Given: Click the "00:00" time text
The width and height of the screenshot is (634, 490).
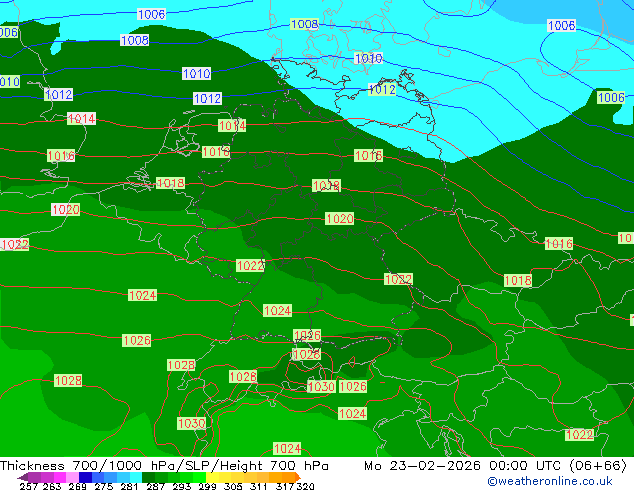Looking at the screenshot, I should pos(508,466).
